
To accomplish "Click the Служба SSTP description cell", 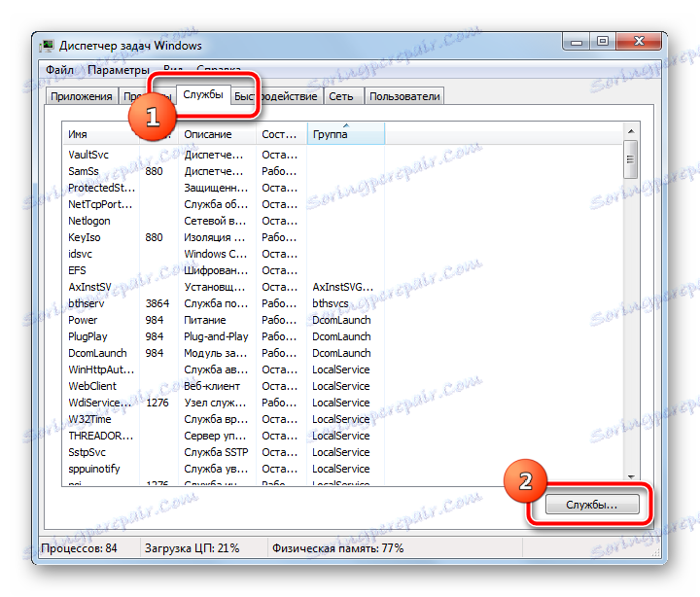I will coord(216,452).
